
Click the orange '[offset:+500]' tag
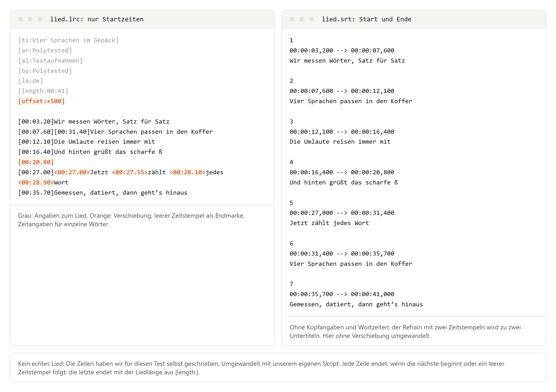41,101
